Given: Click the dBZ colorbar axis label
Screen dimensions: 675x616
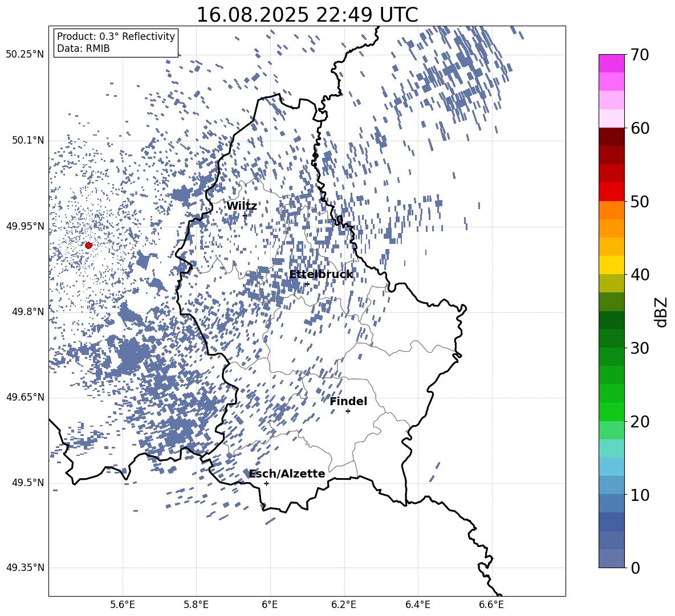Looking at the screenshot, I should pos(661,312).
